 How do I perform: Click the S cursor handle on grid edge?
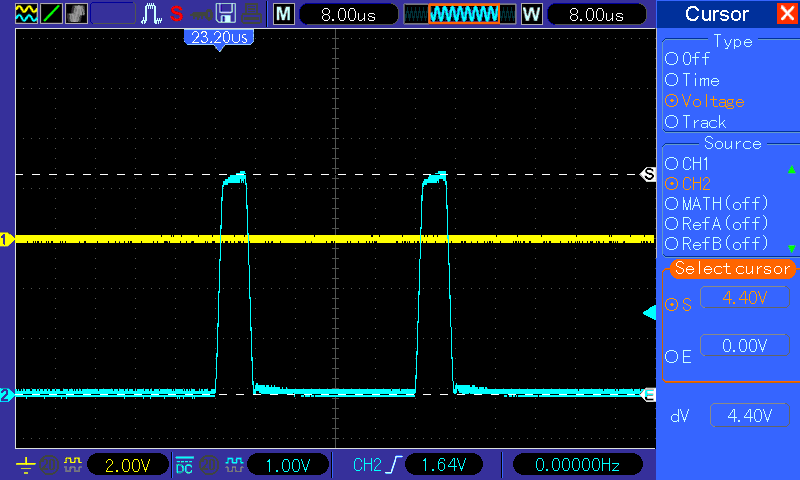648,174
